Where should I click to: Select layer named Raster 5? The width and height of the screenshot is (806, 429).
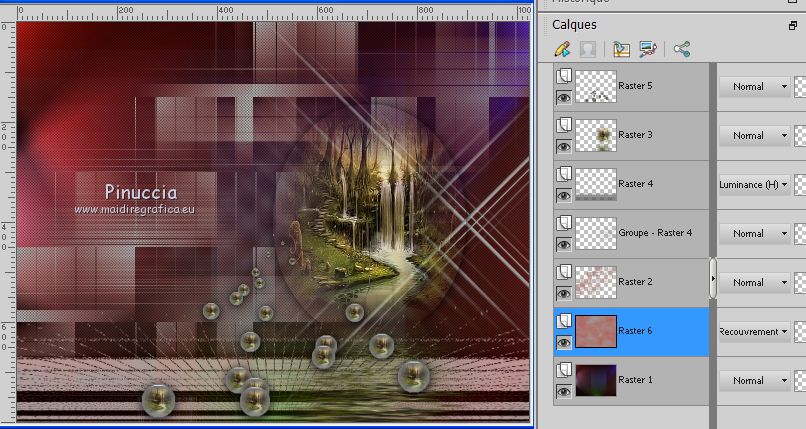(x=635, y=86)
